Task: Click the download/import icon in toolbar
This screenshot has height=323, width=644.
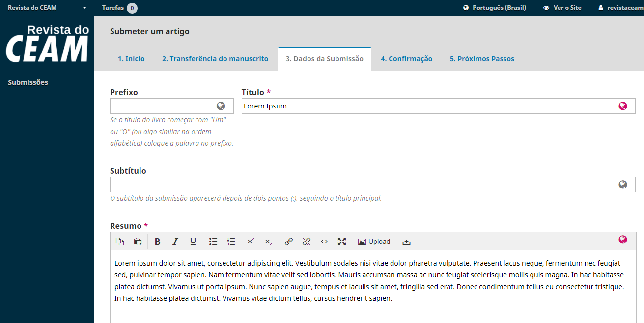Action: 406,242
